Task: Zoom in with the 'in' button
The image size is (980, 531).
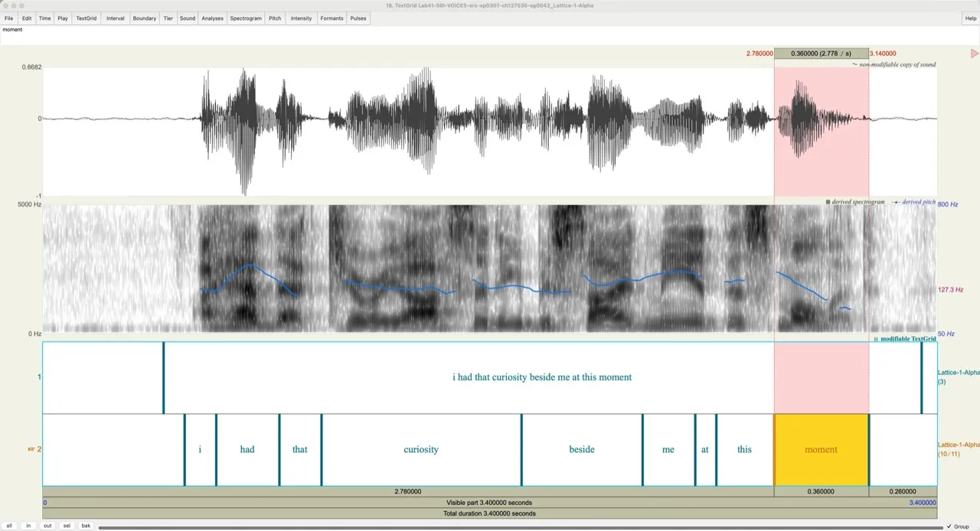Action: 28,526
